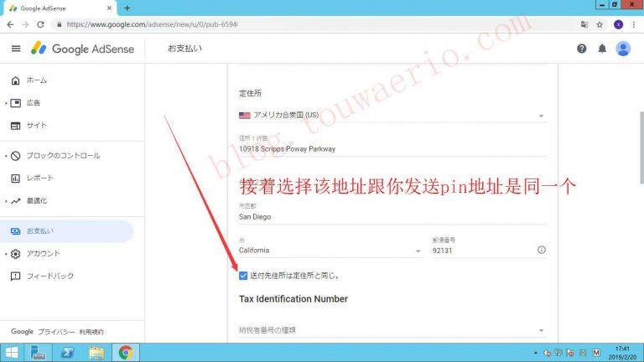The width and height of the screenshot is (644, 362).
Task: Open the state dropdown showing California
Action: pyautogui.click(x=330, y=251)
